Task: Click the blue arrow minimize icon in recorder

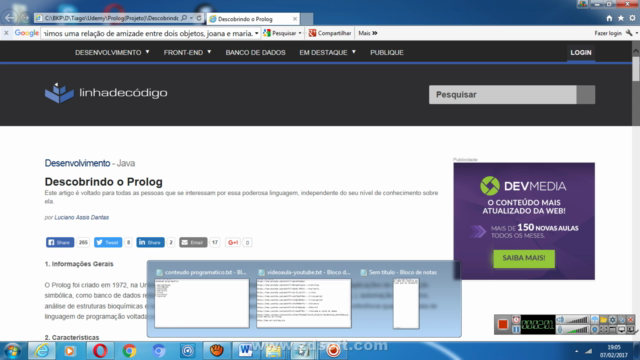Action: 622,319
